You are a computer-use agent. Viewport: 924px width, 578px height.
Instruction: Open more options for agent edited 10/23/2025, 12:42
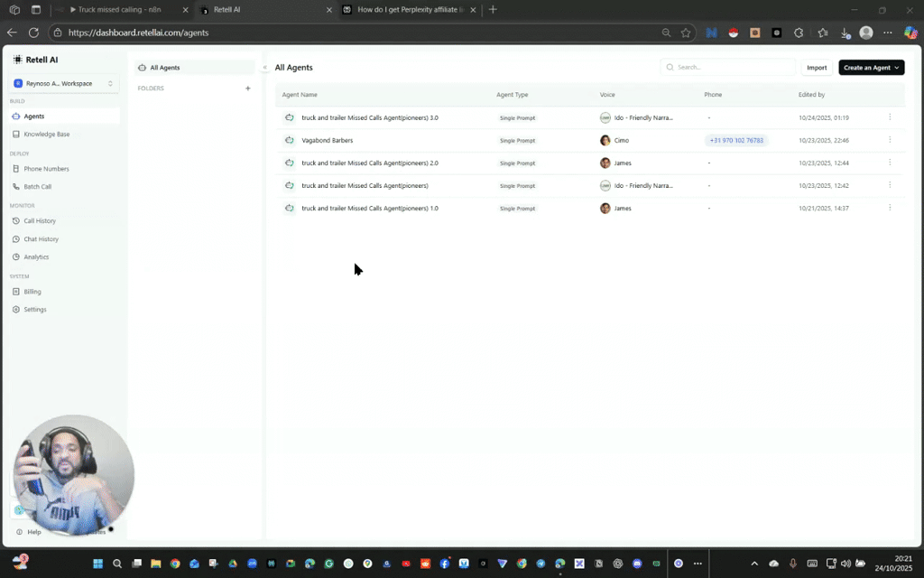[x=890, y=185]
